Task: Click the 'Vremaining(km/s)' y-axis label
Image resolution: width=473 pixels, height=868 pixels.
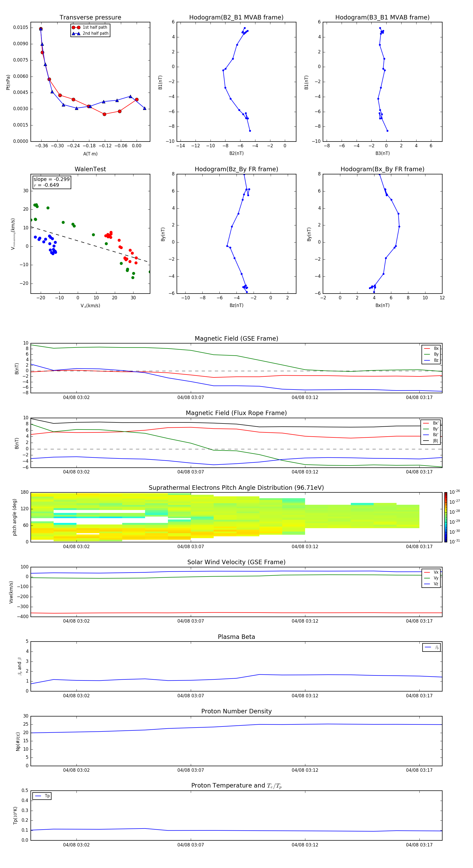Action: point(13,234)
